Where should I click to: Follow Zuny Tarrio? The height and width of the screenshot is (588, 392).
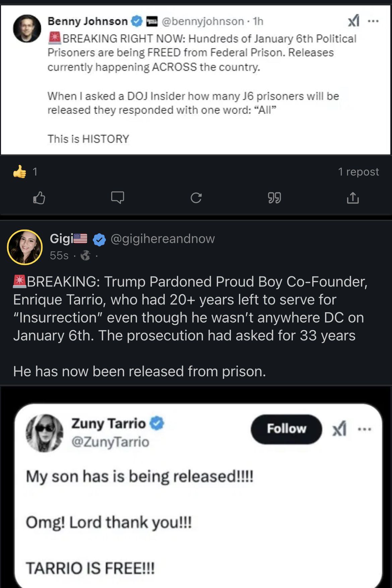tap(286, 429)
